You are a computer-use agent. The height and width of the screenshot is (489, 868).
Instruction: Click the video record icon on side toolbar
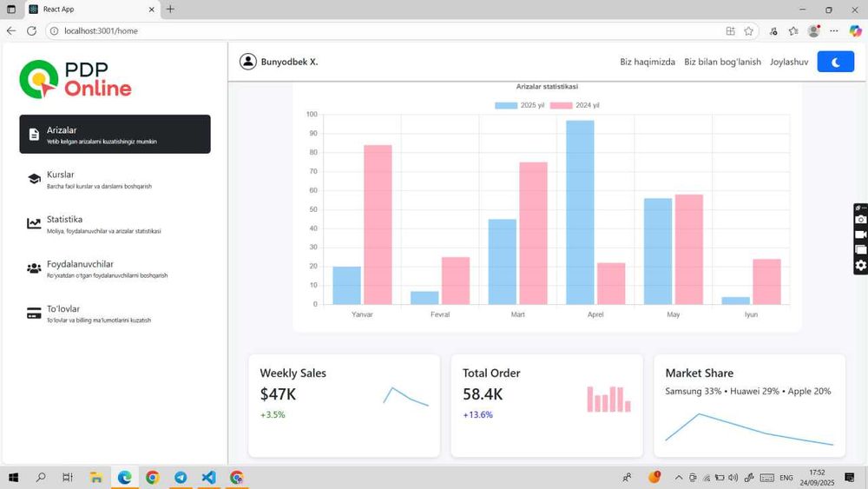tap(860, 235)
